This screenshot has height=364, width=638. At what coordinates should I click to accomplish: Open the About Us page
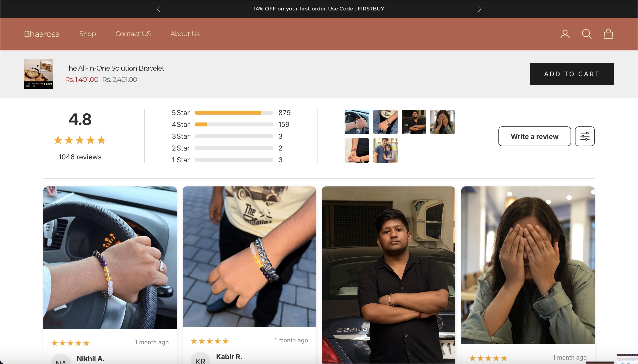[185, 34]
